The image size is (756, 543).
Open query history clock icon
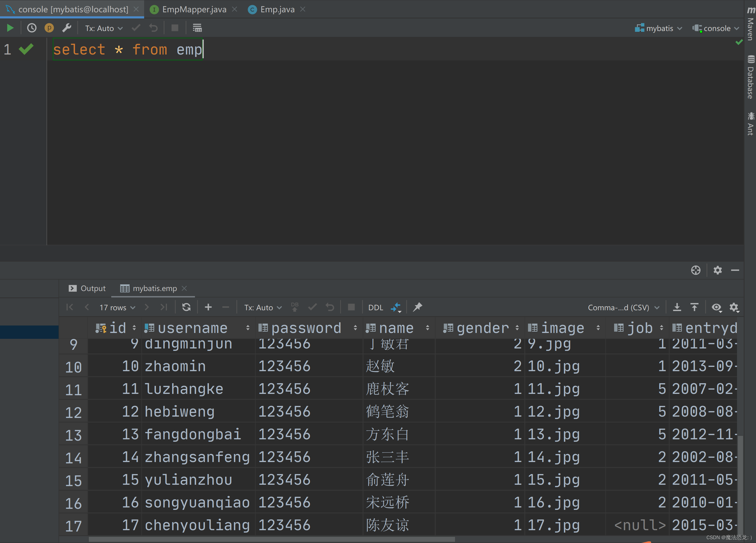tap(32, 28)
